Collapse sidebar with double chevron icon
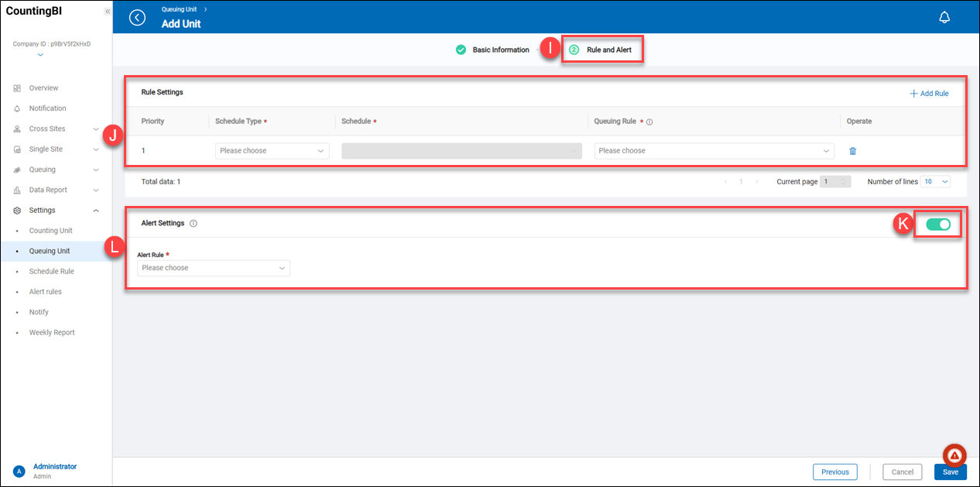This screenshot has height=487, width=980. coord(107,12)
